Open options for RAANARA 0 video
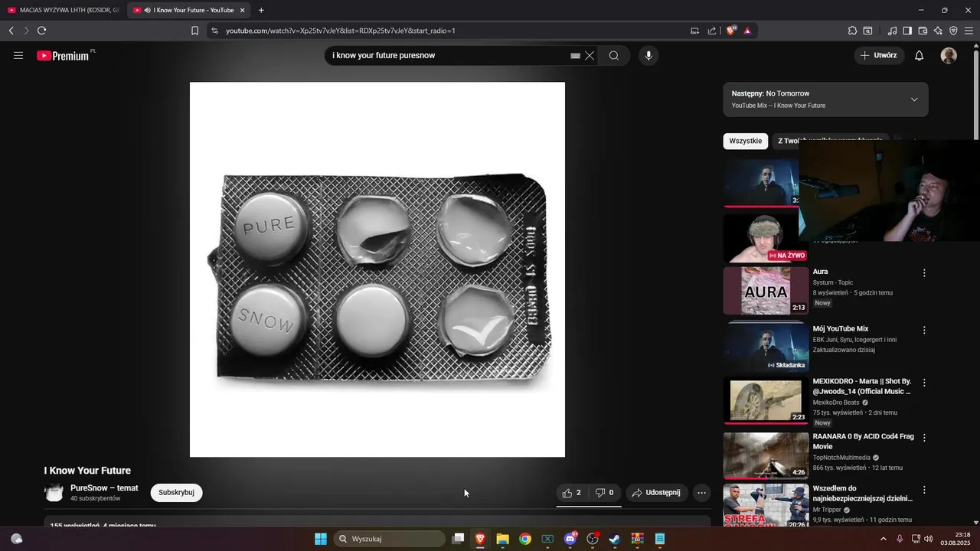This screenshot has width=980, height=551. (x=924, y=438)
